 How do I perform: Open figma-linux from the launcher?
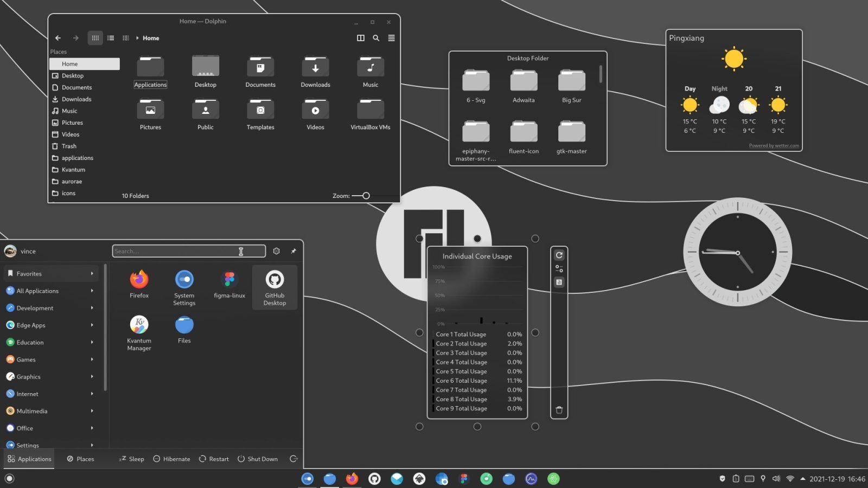[x=229, y=280]
